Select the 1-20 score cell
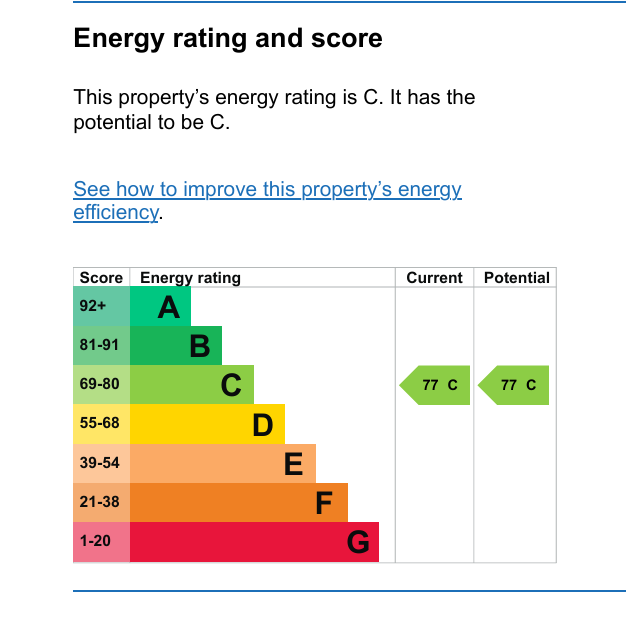This screenshot has width=626, height=632. click(102, 542)
